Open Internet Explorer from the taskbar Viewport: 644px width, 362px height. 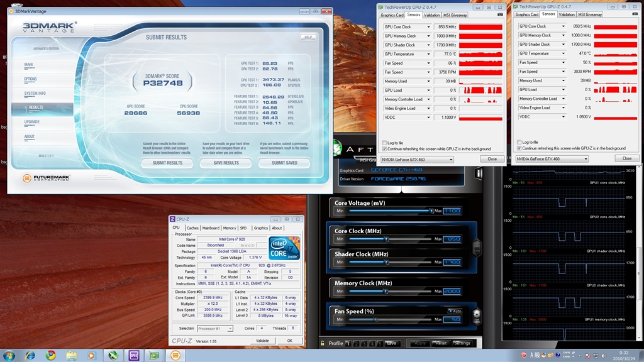point(30,355)
